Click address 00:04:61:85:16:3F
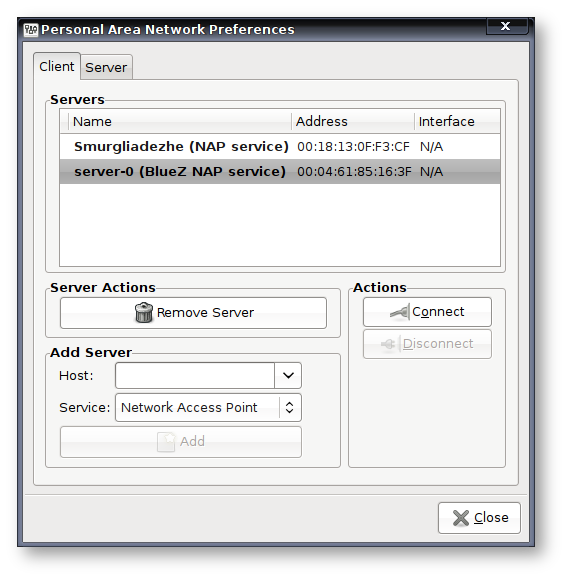568x580 pixels. point(354,172)
